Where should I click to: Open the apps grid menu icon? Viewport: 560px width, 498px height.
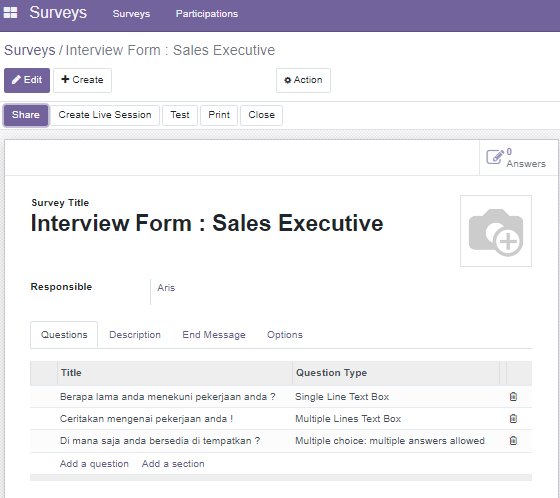click(x=10, y=13)
